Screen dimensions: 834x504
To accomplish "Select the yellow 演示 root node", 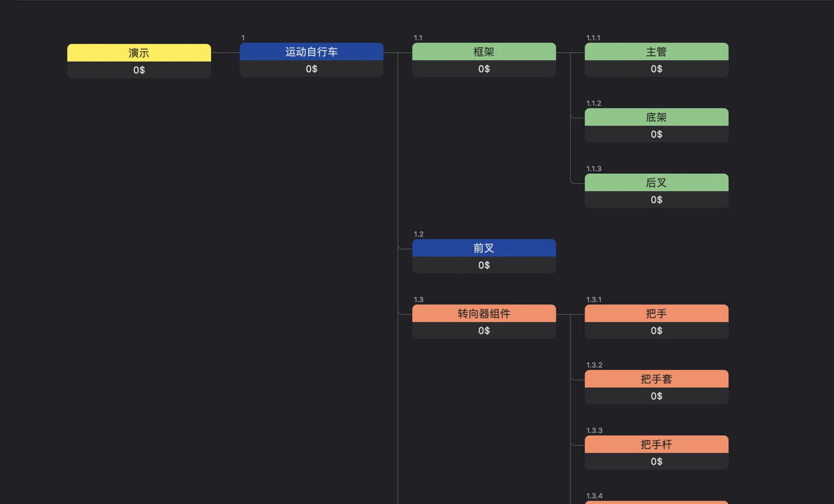I will tap(139, 53).
